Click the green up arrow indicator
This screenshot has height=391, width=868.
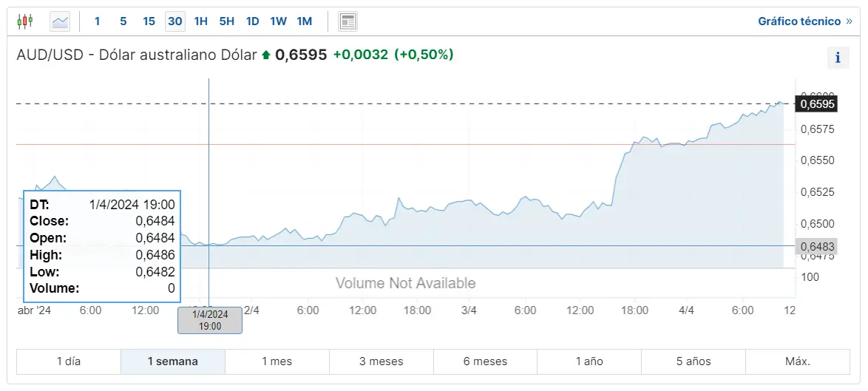266,55
